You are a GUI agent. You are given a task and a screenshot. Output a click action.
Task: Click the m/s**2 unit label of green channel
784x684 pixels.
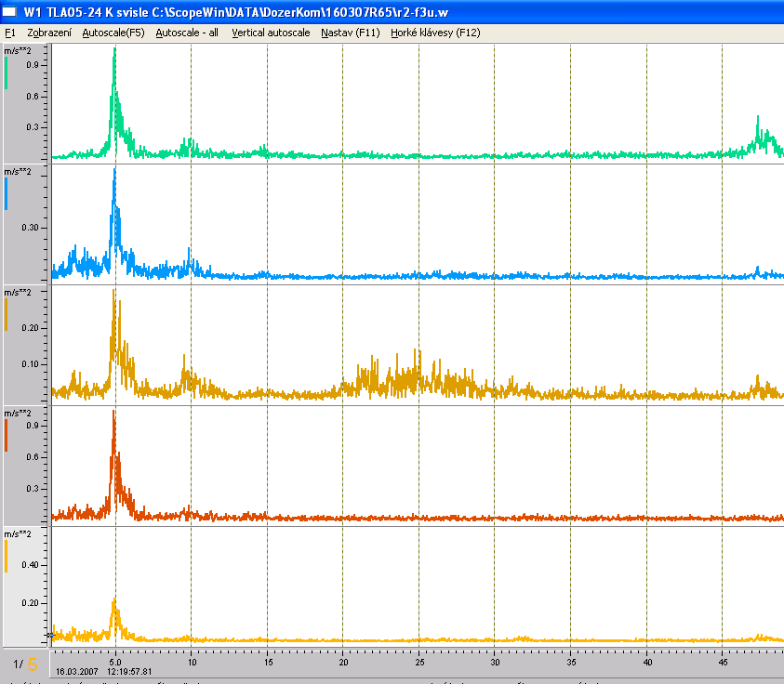[18, 51]
